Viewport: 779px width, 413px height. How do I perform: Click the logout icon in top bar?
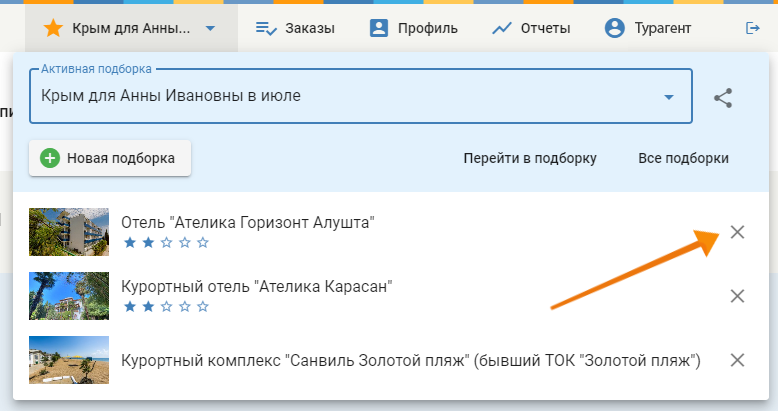point(753,29)
